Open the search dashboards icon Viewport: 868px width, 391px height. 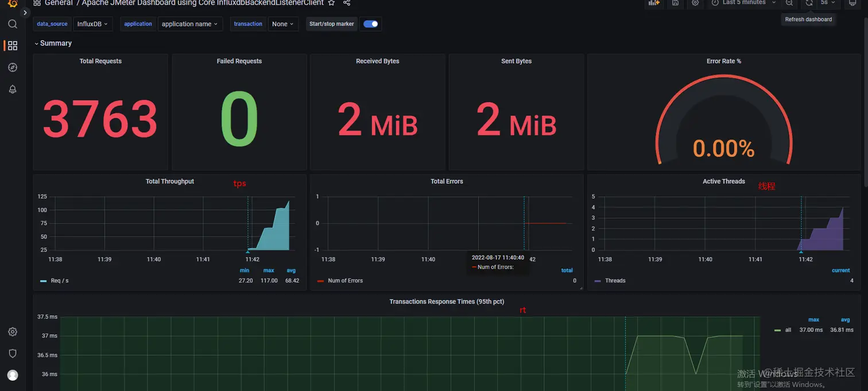tap(13, 24)
